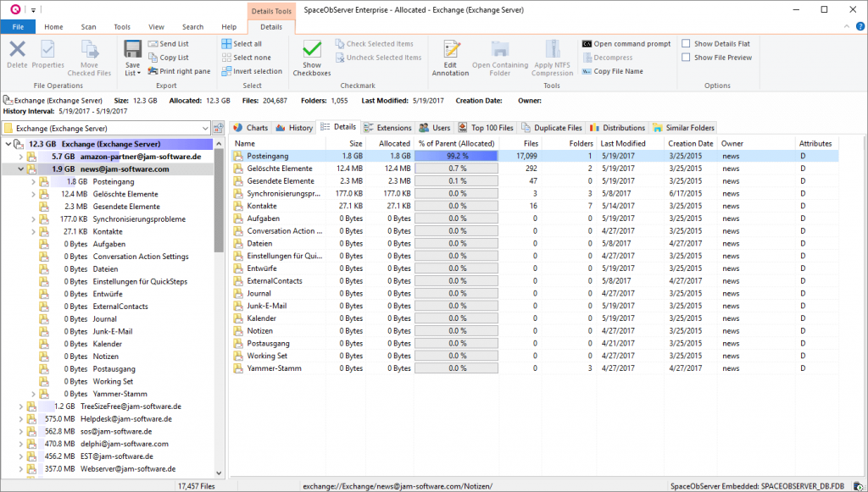Click Move Checked Files icon
The width and height of the screenshot is (868, 492).
tap(89, 50)
